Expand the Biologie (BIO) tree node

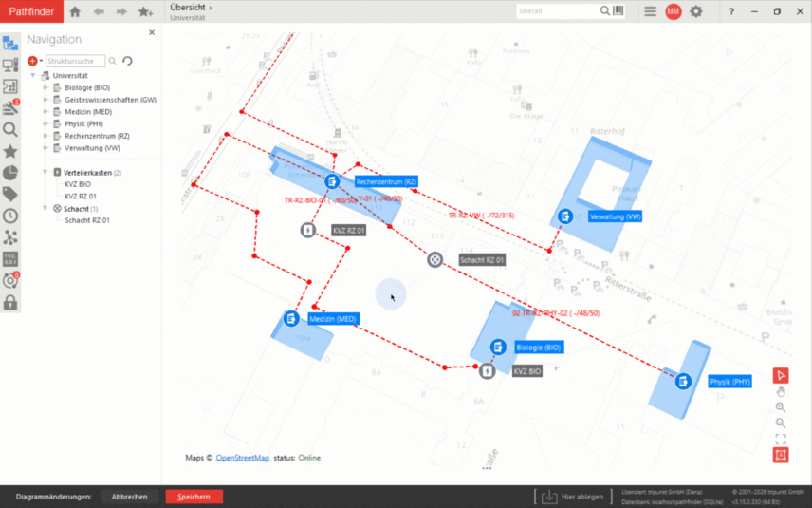tap(45, 88)
